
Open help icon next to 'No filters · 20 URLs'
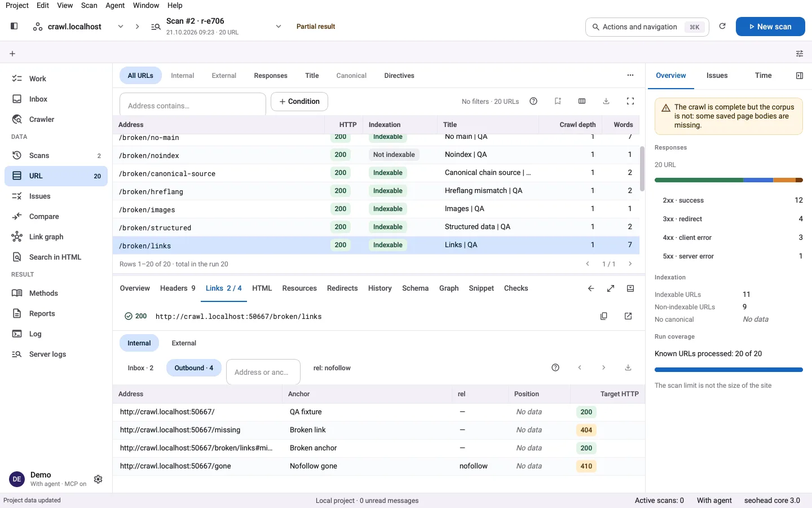533,102
